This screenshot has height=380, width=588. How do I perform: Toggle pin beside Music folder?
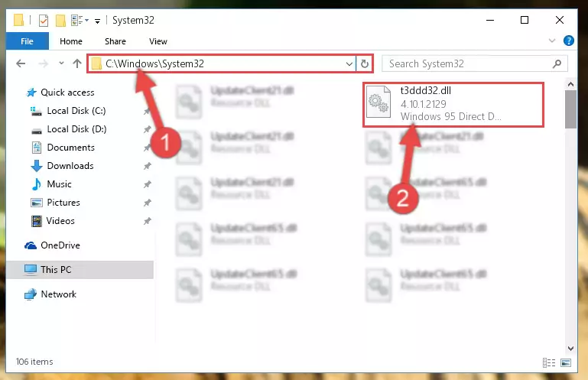click(148, 184)
